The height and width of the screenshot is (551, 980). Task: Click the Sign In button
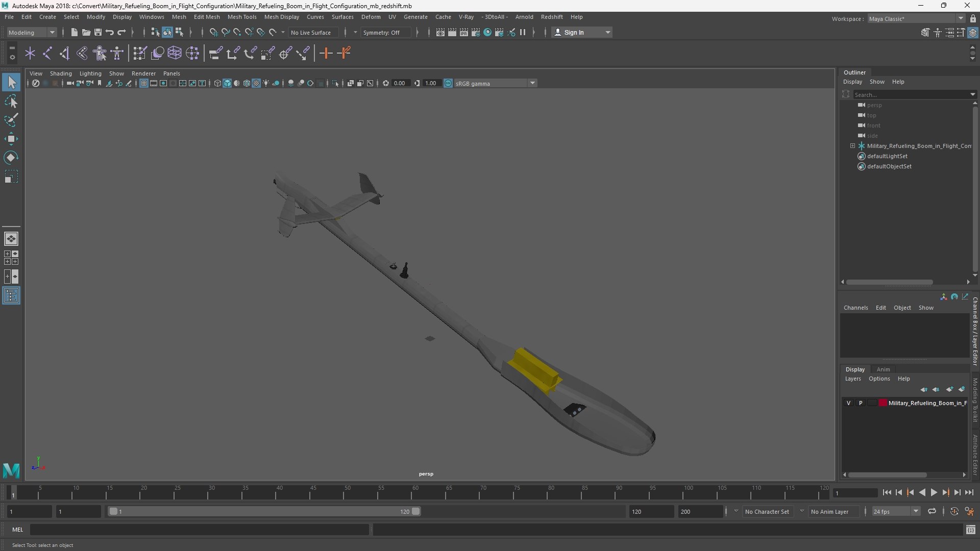point(582,32)
